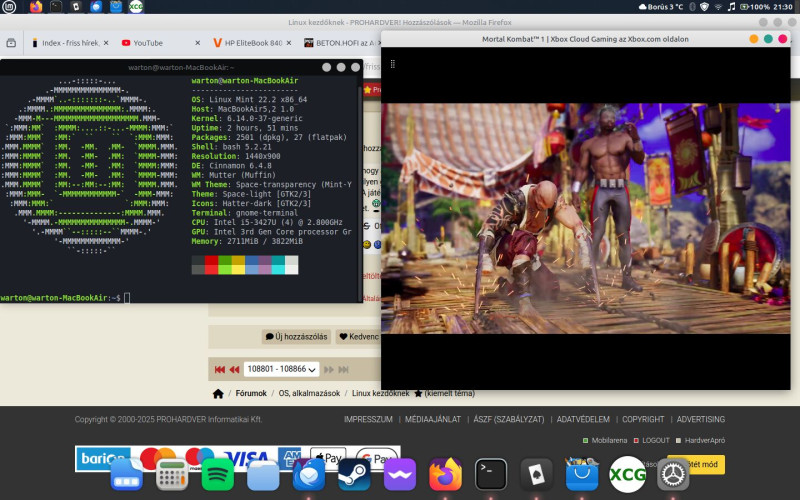The width and height of the screenshot is (800, 500).
Task: Click the terminal window scrollbar
Action: (x=360, y=189)
